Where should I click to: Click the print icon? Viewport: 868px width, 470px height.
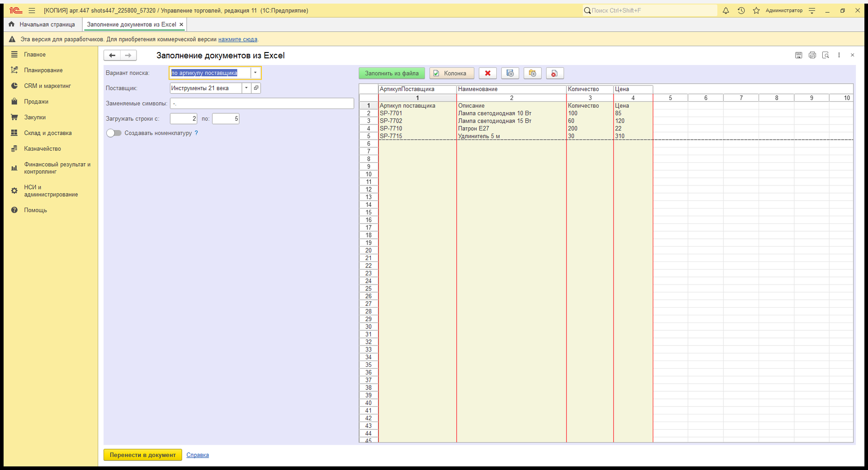pos(812,55)
